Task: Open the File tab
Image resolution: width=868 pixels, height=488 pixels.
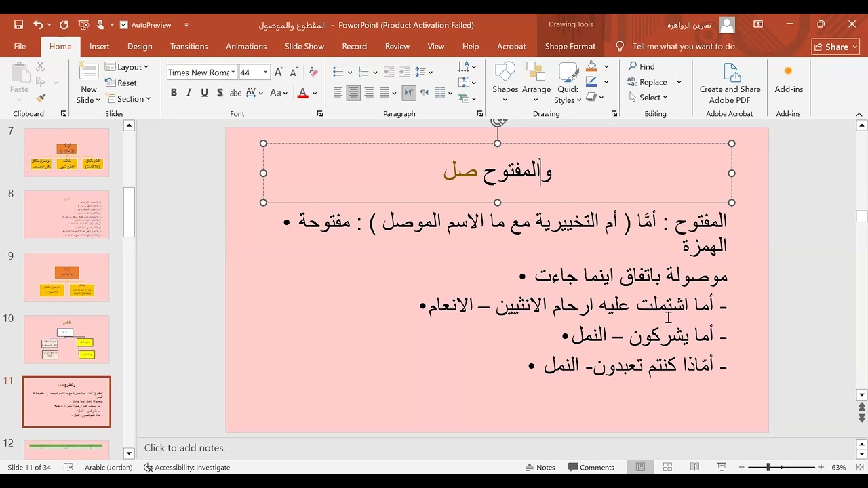Action: click(20, 46)
